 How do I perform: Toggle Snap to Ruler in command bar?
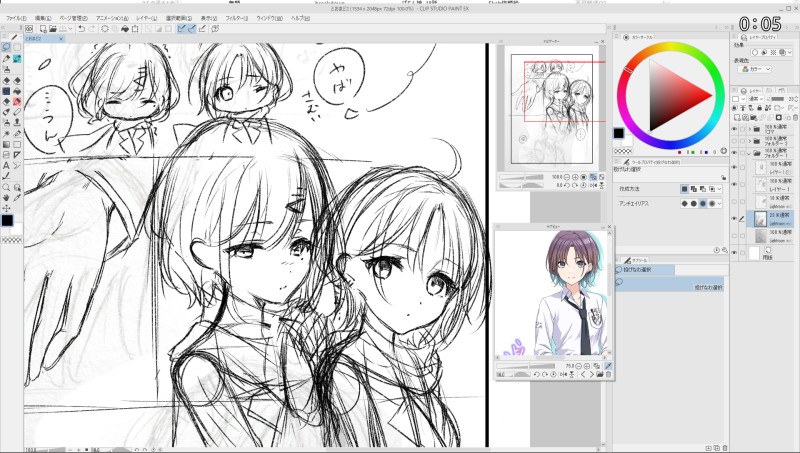coord(181,29)
